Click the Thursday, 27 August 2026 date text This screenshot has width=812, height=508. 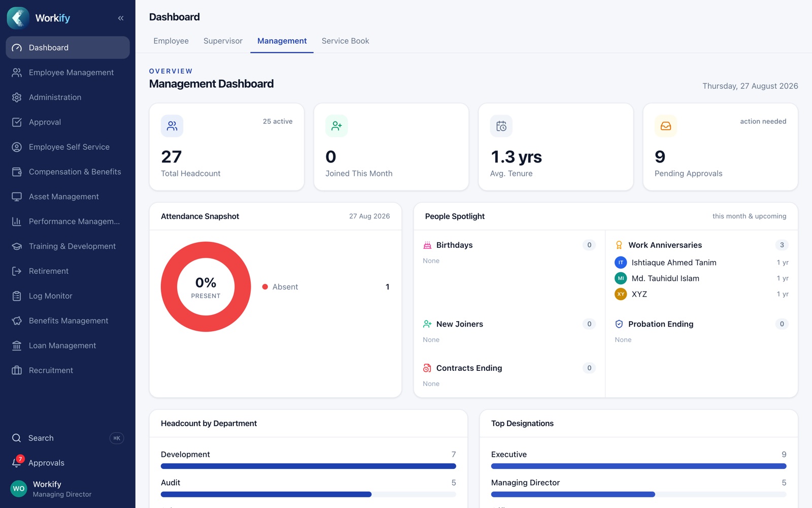(x=750, y=86)
